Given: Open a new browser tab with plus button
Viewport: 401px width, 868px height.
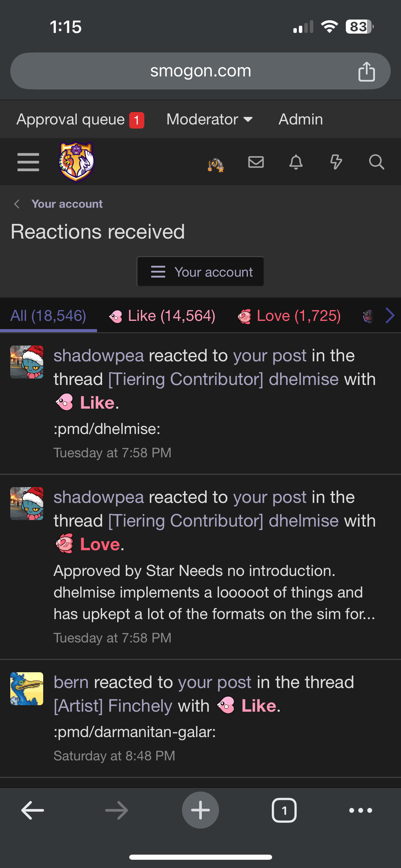Looking at the screenshot, I should [200, 810].
